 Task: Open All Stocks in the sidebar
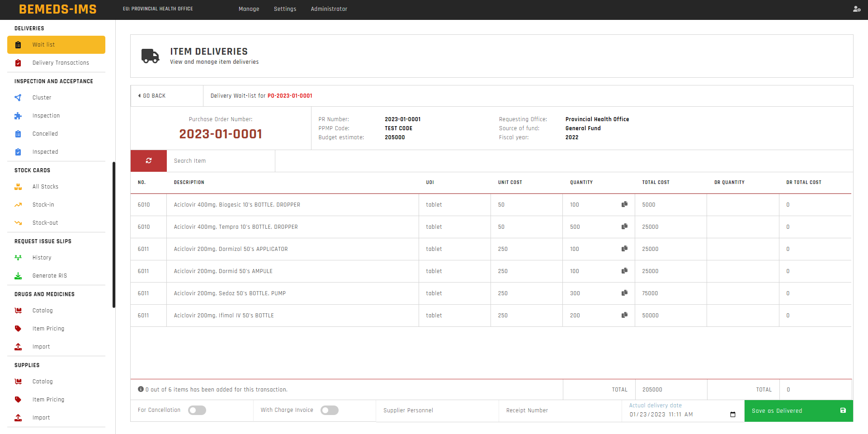coord(45,187)
